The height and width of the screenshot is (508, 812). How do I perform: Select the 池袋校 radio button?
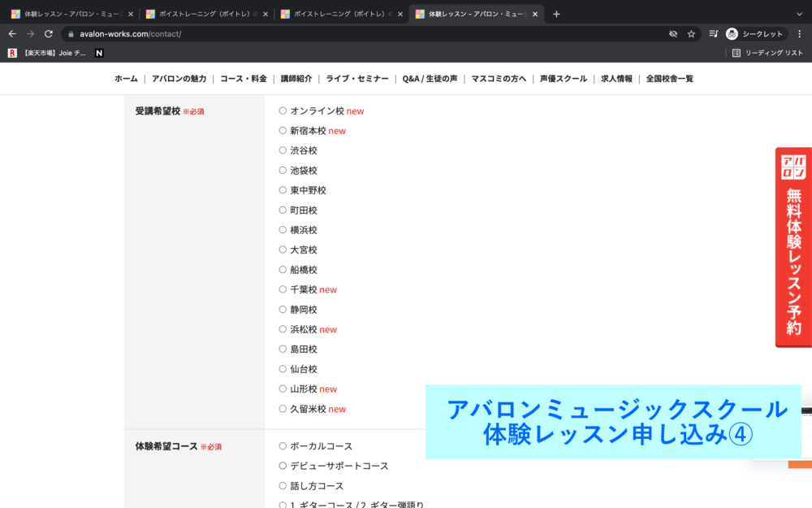pos(283,170)
